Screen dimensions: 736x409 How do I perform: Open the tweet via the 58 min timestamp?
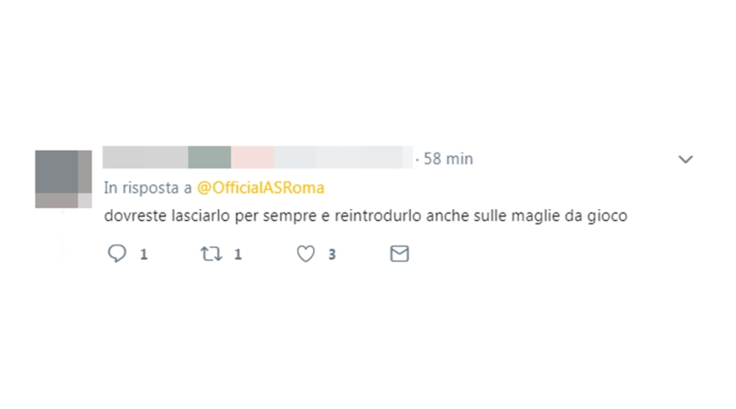[x=448, y=159]
